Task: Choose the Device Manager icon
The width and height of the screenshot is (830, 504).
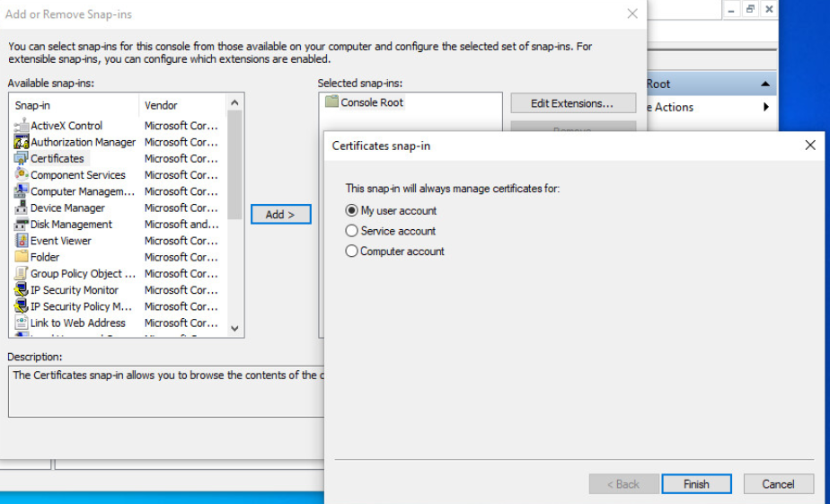Action: pyautogui.click(x=22, y=208)
